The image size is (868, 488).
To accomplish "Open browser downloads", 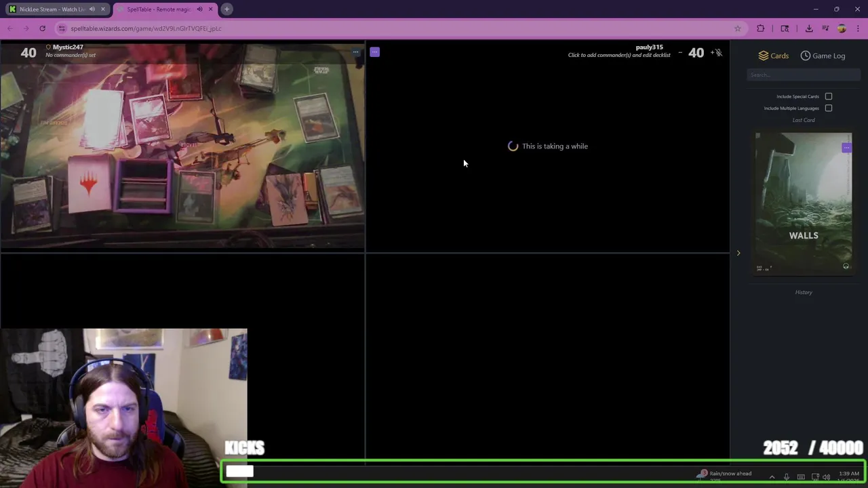I will tap(809, 28).
